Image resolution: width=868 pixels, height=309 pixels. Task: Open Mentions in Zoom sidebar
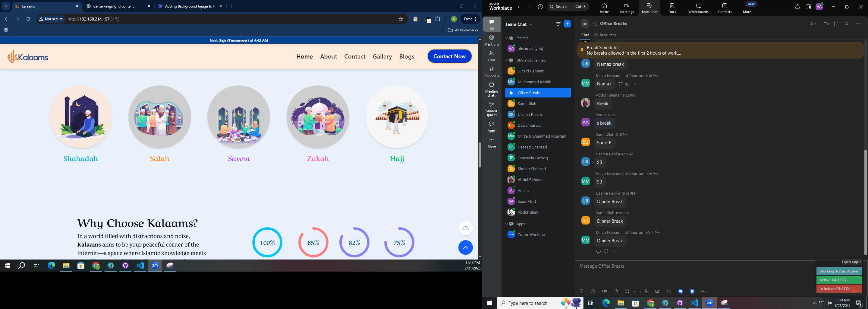pyautogui.click(x=492, y=40)
